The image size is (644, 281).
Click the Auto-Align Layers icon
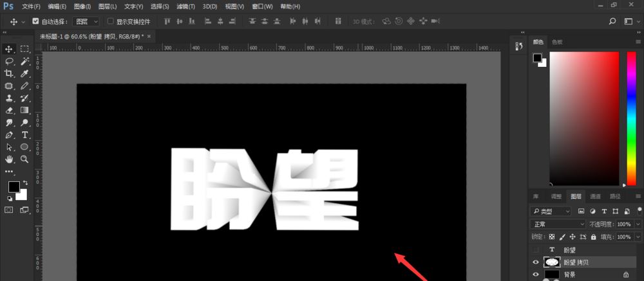[x=338, y=21]
